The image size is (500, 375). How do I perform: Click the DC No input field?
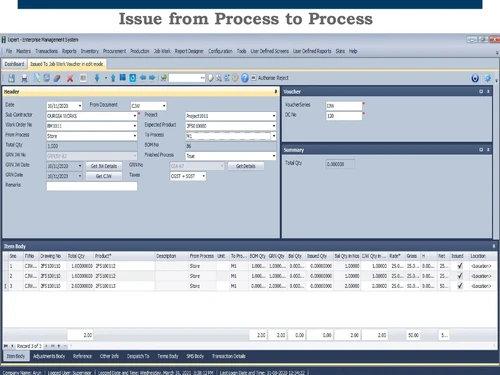click(344, 116)
